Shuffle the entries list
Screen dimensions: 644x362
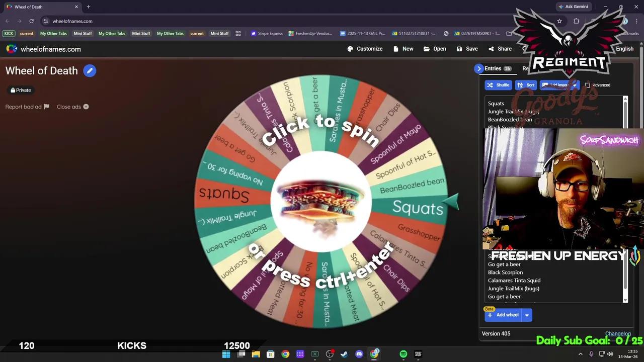pyautogui.click(x=498, y=85)
